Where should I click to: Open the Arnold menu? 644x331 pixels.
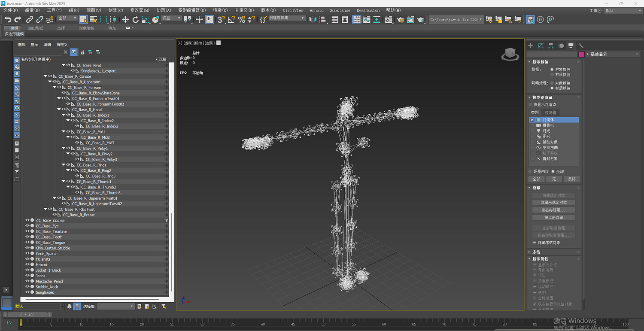(317, 10)
